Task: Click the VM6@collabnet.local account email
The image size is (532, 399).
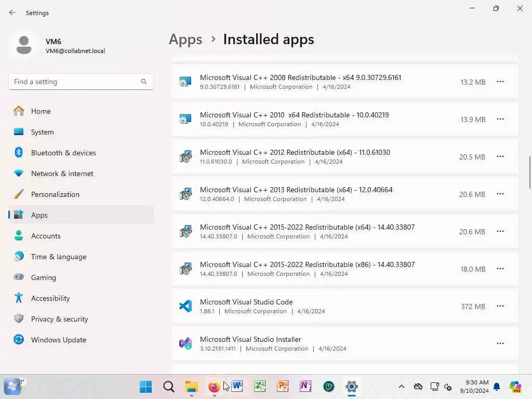Action: pos(75,51)
